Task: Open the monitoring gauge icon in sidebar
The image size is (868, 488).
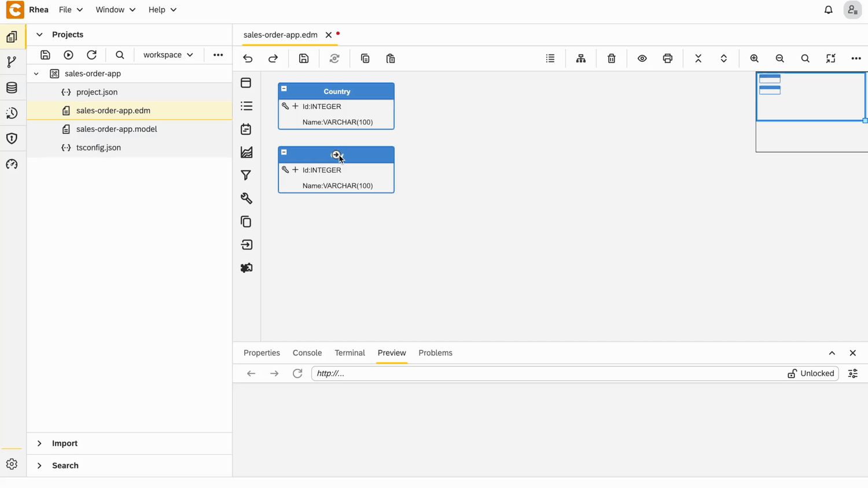Action: [12, 164]
